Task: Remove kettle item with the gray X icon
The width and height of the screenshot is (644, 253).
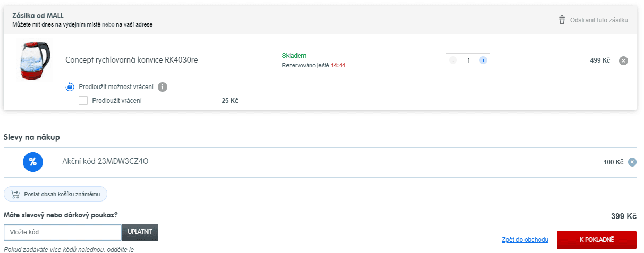Action: (x=624, y=60)
